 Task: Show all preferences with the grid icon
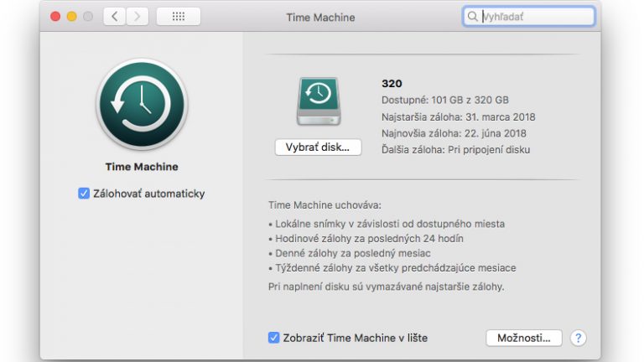click(x=179, y=17)
